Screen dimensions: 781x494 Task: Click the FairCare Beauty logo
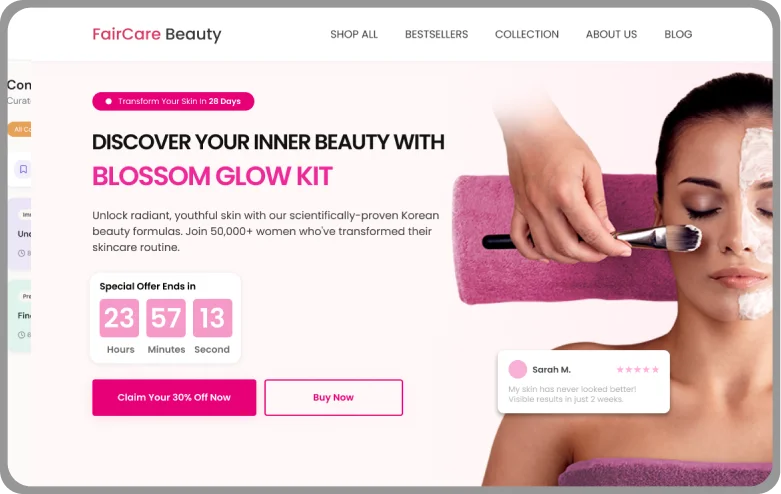click(x=157, y=34)
